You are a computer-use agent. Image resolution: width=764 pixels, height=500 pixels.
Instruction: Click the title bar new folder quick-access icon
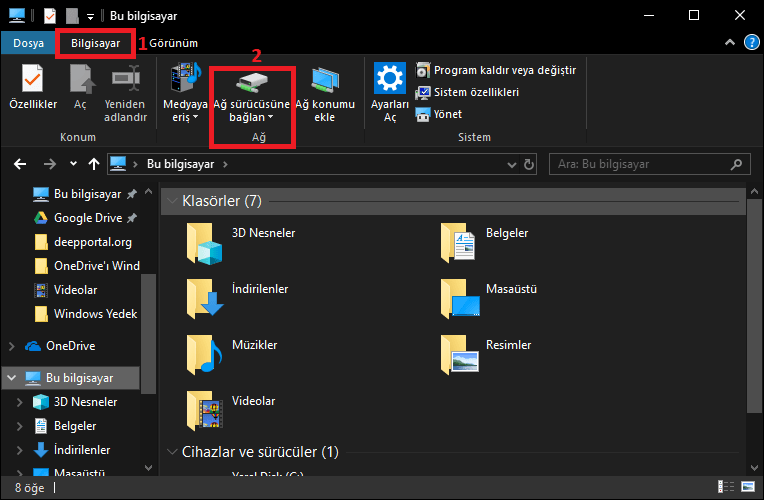(72, 16)
